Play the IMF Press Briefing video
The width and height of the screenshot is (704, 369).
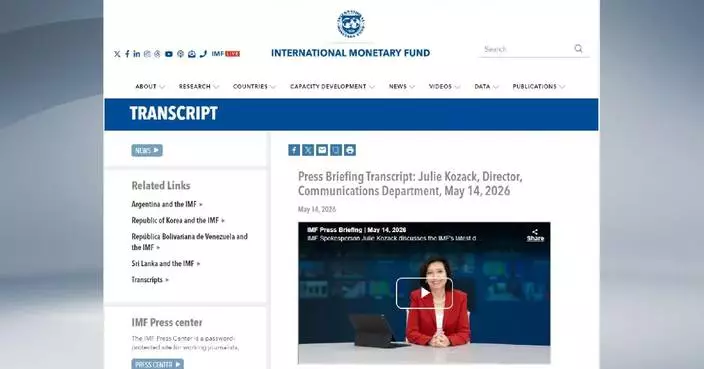pyautogui.click(x=424, y=293)
